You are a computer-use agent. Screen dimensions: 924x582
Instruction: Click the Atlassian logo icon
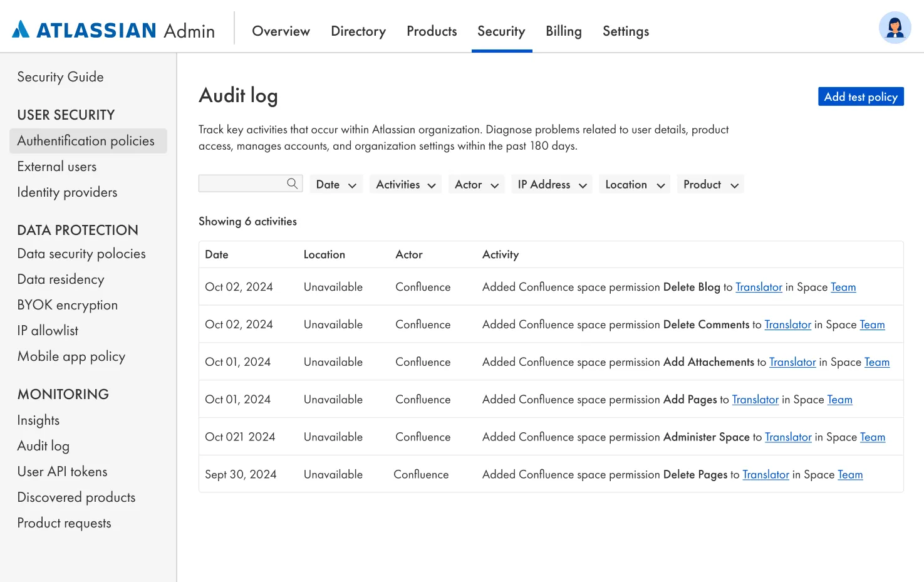21,29
